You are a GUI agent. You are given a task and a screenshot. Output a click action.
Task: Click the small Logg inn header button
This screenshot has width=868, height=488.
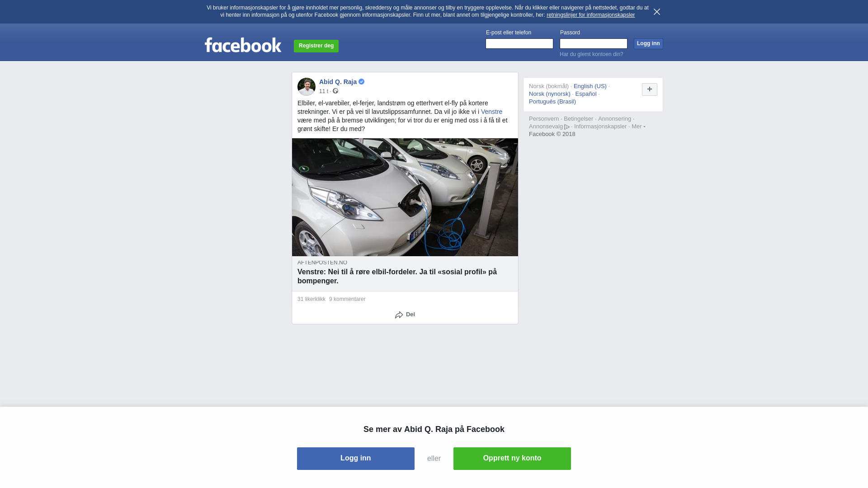[648, 43]
